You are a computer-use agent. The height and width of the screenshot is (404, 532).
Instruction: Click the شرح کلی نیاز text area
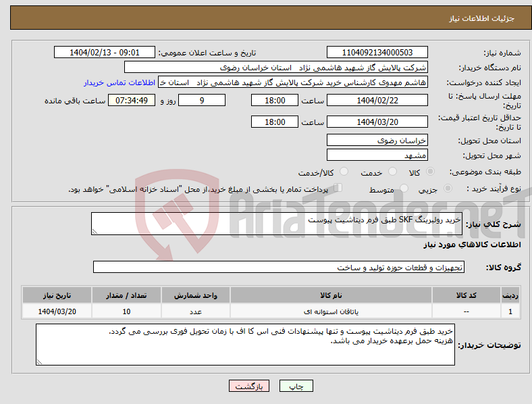(277, 224)
